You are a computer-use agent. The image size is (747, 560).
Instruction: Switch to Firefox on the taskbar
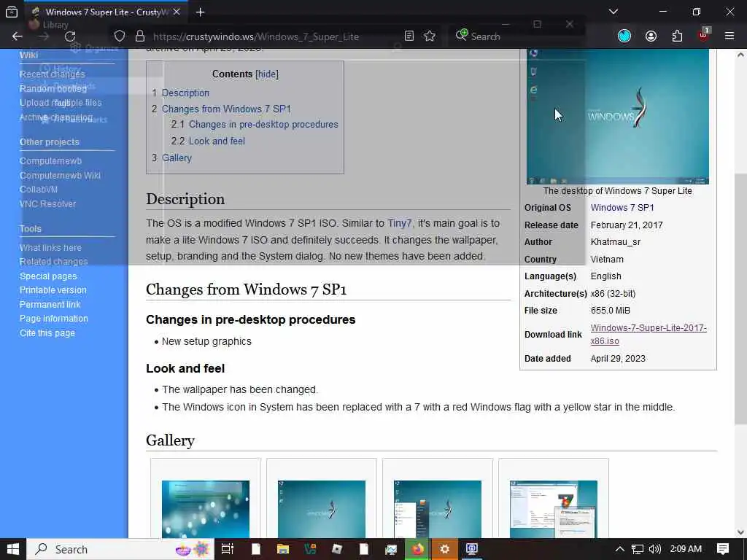tap(418, 549)
